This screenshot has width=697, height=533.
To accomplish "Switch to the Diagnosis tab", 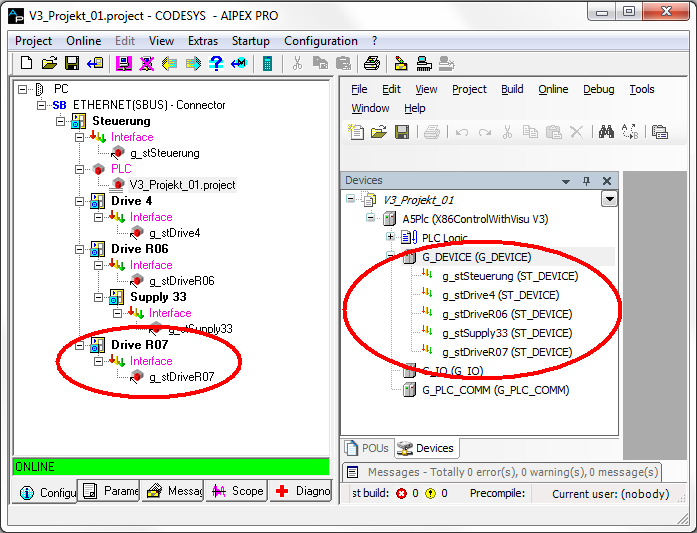I will 301,491.
